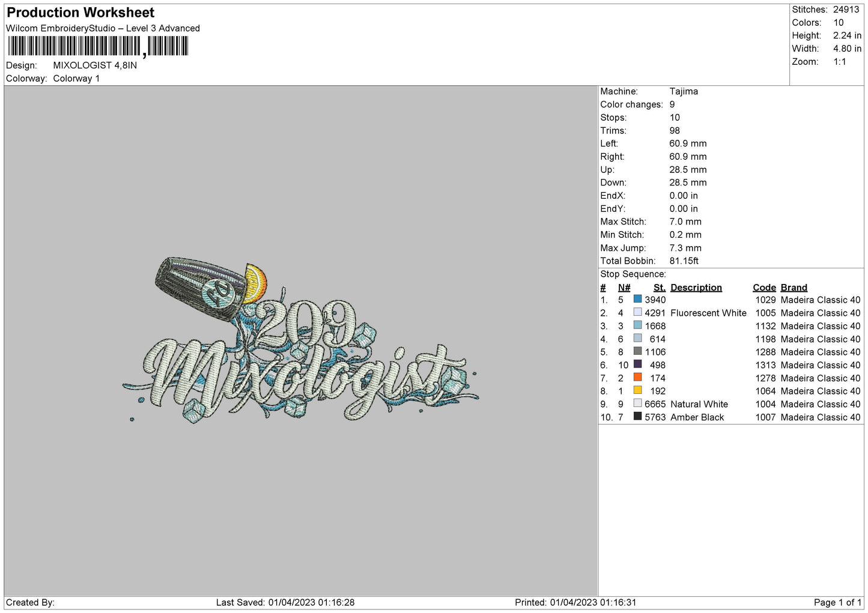
Task: Click the Zoom value 1:1
Action: (x=839, y=62)
